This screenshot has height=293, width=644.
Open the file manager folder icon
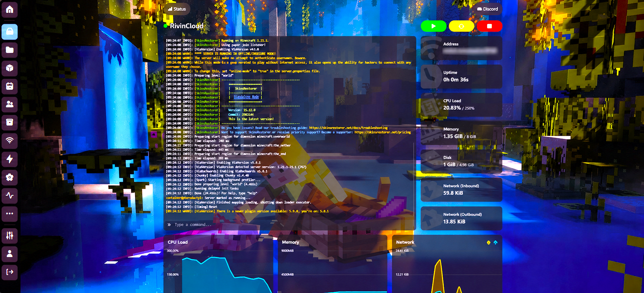(x=10, y=50)
